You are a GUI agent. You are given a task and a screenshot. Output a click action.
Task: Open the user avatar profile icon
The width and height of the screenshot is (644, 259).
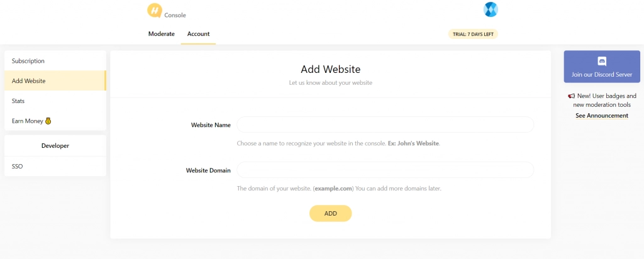pyautogui.click(x=491, y=9)
